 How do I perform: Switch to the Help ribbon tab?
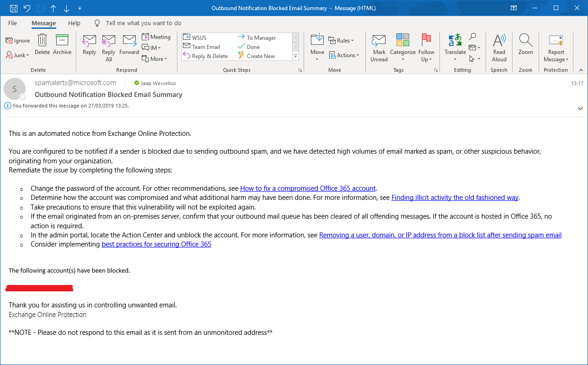pos(74,23)
